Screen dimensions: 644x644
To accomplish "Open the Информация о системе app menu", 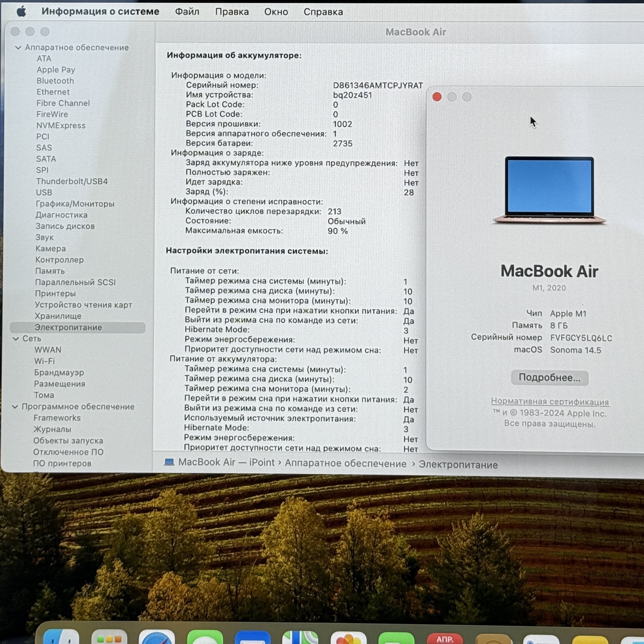I will coord(100,11).
